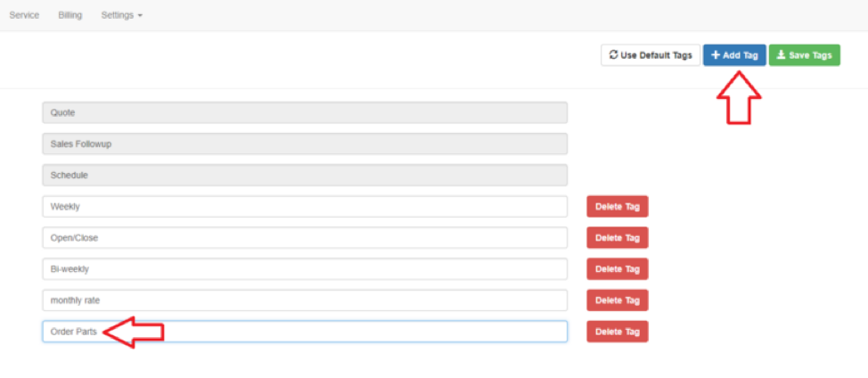Open the Service menu item

coord(24,15)
